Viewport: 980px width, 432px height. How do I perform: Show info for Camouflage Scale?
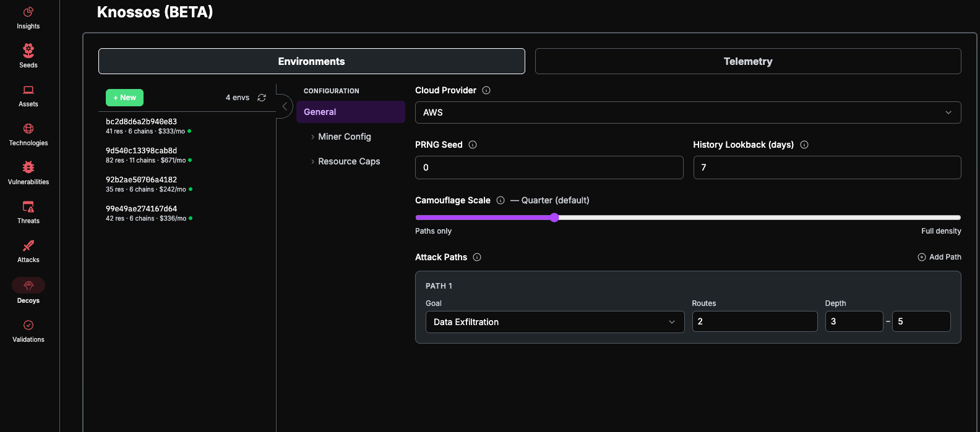[x=501, y=200]
